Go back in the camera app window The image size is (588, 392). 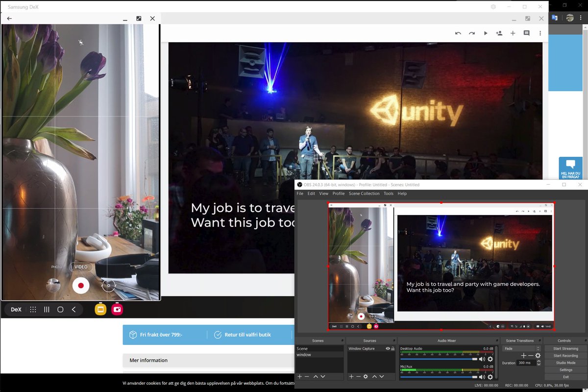coord(9,19)
